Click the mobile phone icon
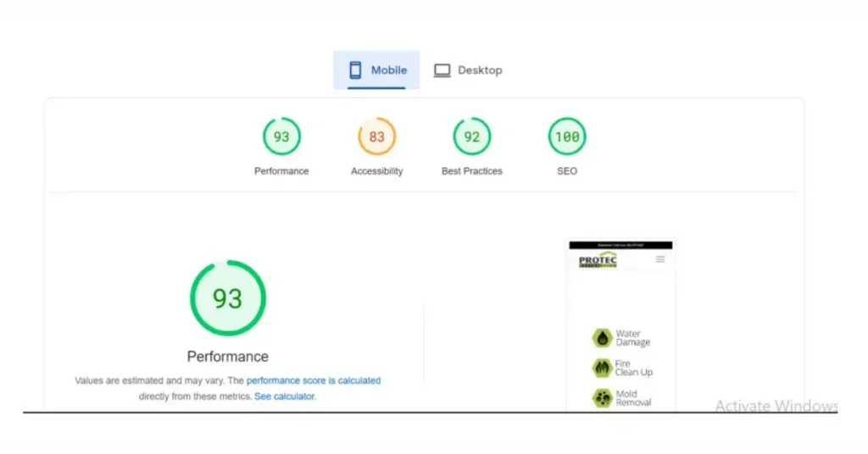This screenshot has height=454, width=868. tap(355, 70)
